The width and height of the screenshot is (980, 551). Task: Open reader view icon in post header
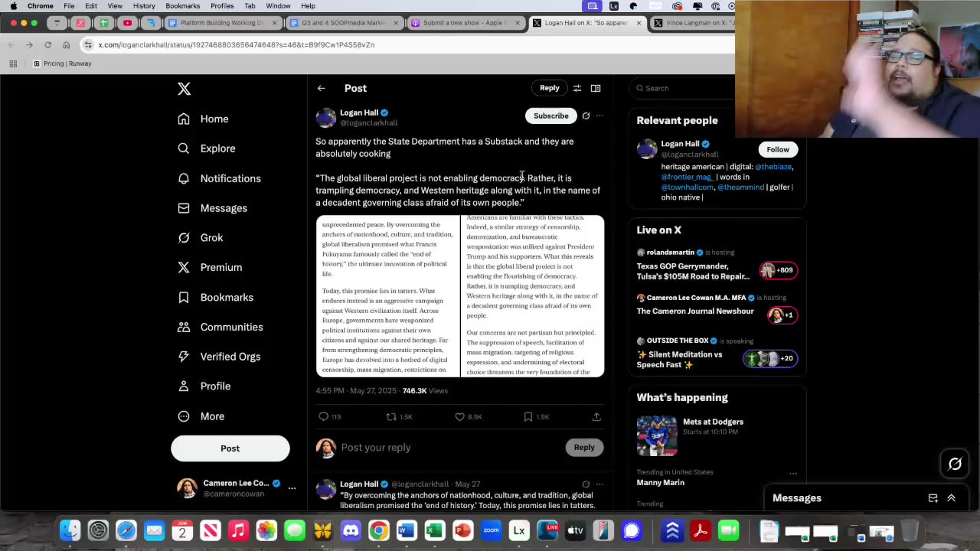pyautogui.click(x=596, y=88)
